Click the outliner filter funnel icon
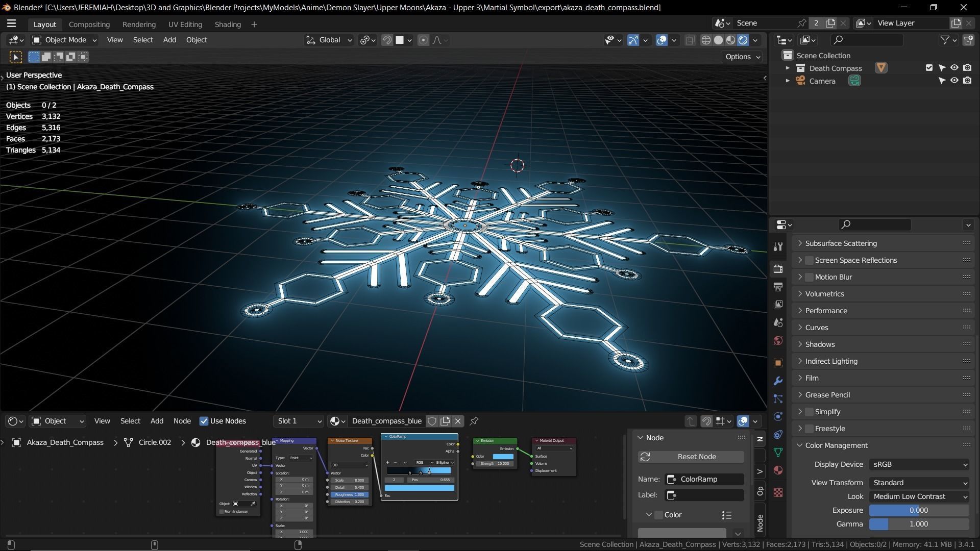 945,40
